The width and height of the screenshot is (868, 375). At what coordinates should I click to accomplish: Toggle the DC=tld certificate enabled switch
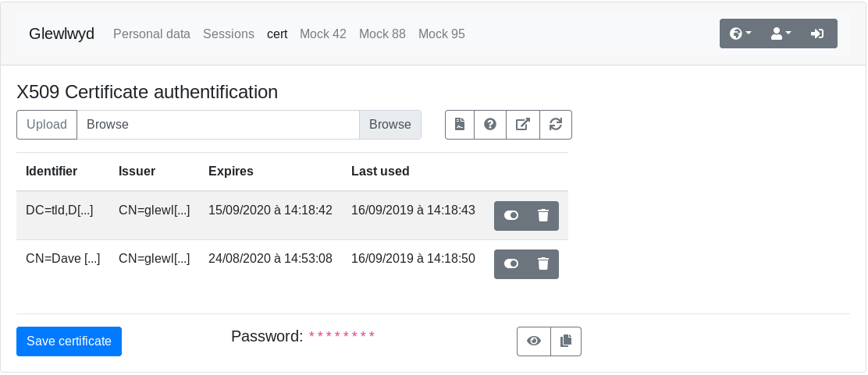(511, 216)
